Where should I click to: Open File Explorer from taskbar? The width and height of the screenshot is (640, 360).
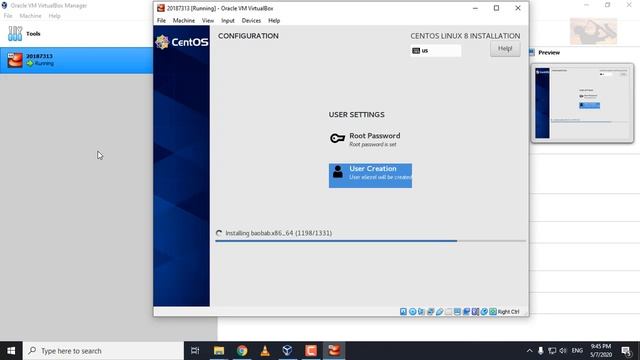pyautogui.click(x=219, y=351)
